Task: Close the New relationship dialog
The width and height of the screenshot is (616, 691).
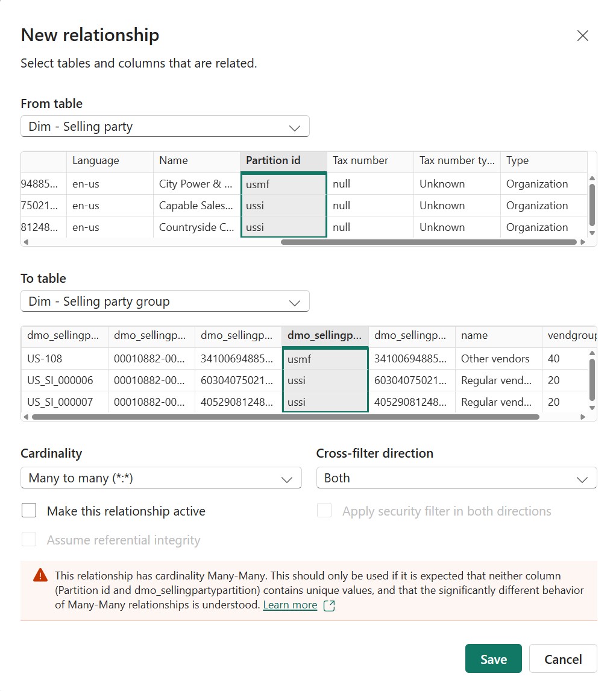Action: tap(582, 36)
